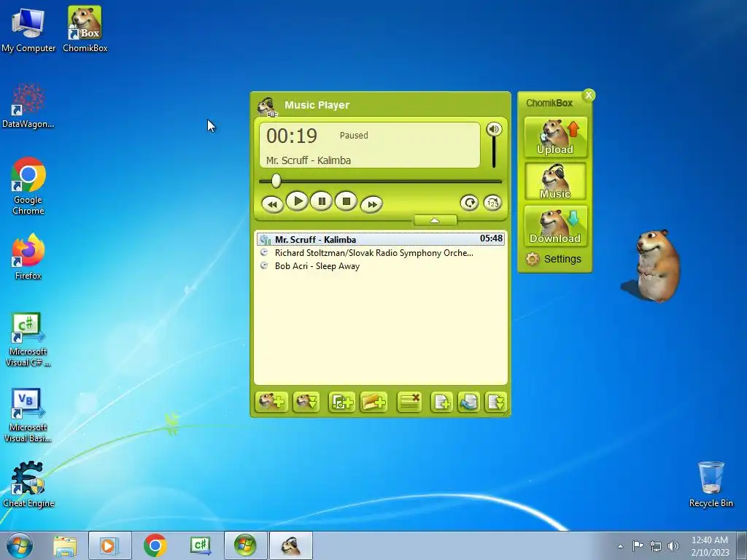Select the Cheat Engine desktop shortcut
747x560 pixels.
[28, 484]
